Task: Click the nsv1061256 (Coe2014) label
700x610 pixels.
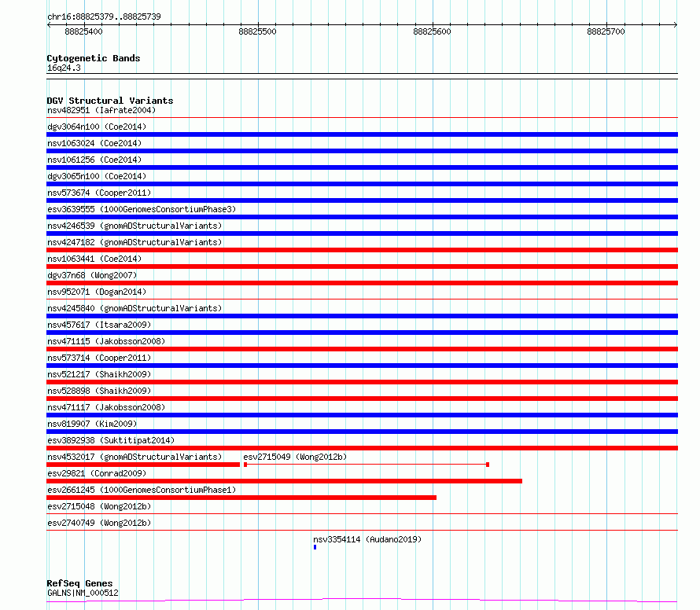Action: click(x=94, y=160)
